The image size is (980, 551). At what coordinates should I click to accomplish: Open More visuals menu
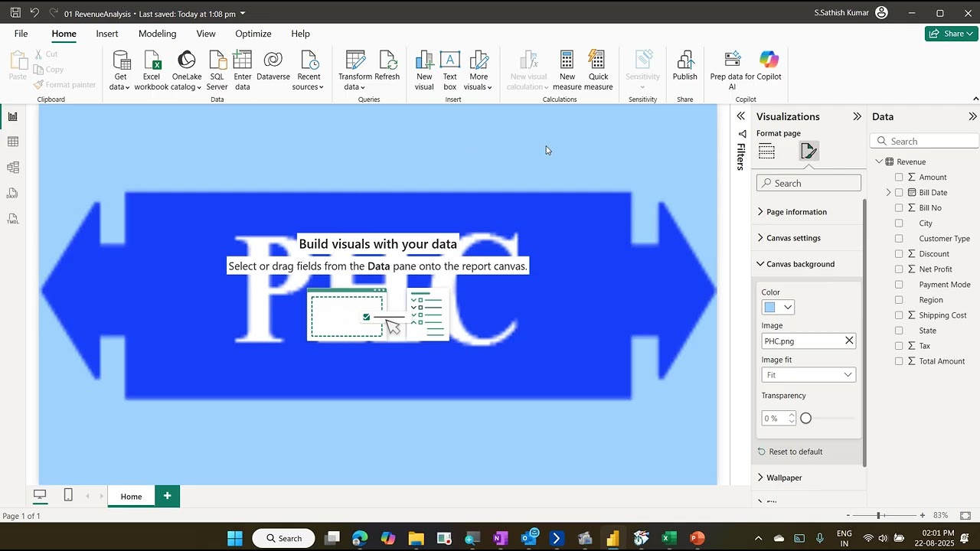coord(479,70)
